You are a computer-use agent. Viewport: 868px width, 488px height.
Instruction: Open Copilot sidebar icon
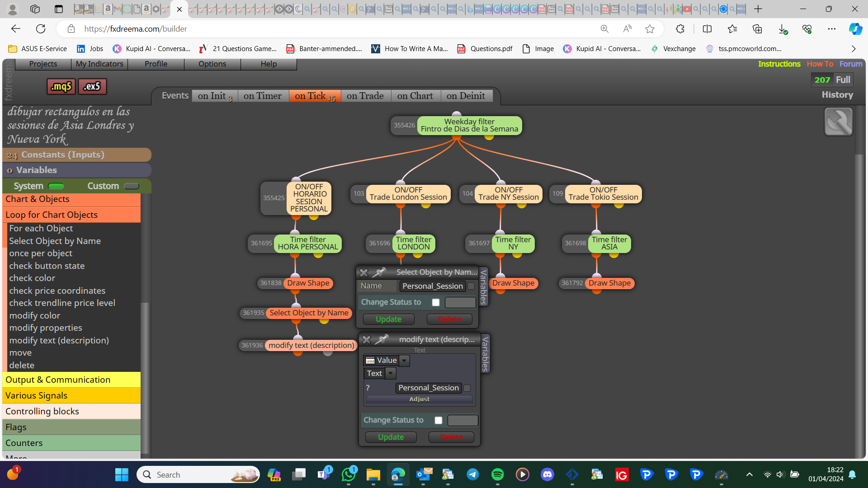point(855,29)
